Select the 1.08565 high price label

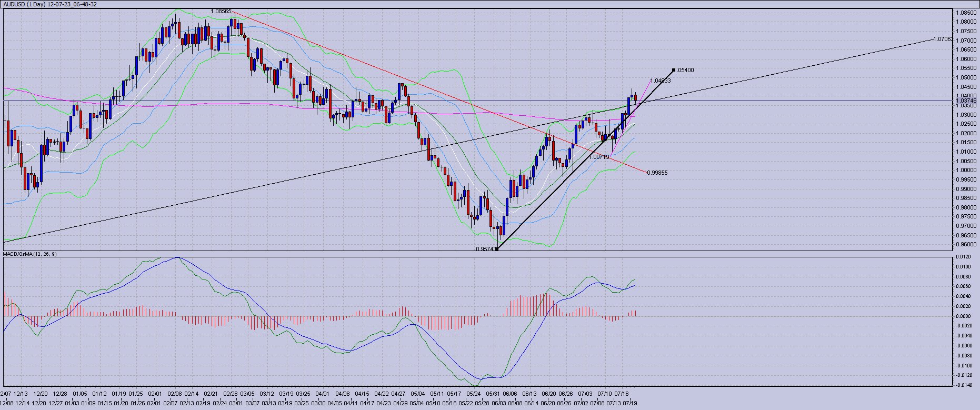(x=221, y=11)
